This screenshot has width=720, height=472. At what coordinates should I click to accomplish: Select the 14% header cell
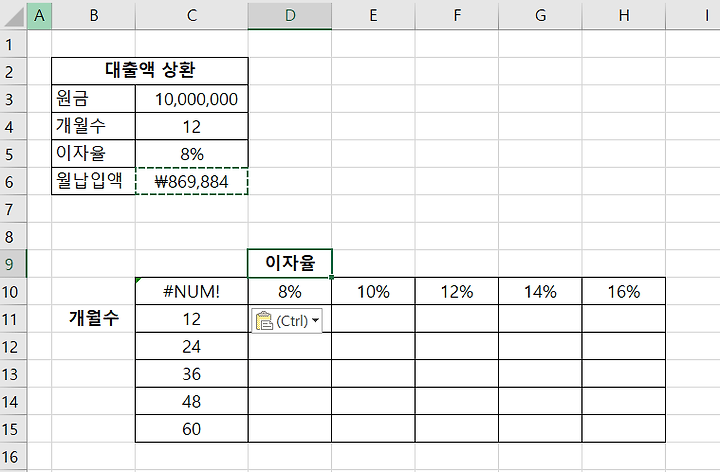(540, 292)
